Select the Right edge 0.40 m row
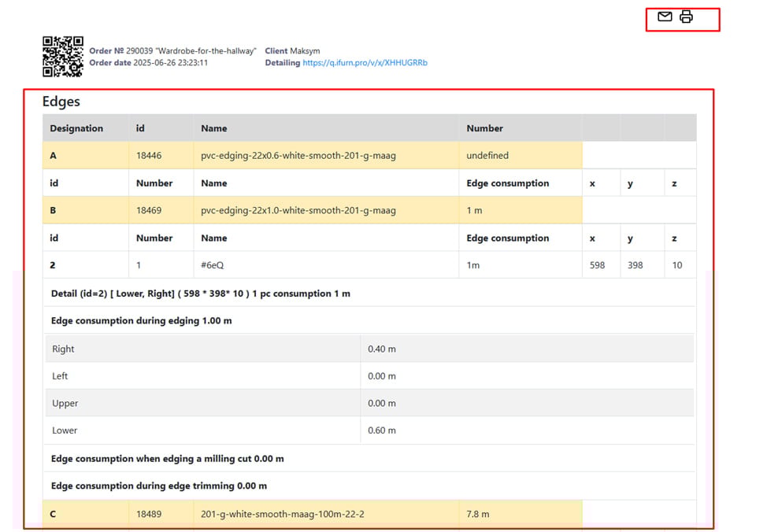Image resolution: width=767 pixels, height=532 pixels. pyautogui.click(x=369, y=349)
